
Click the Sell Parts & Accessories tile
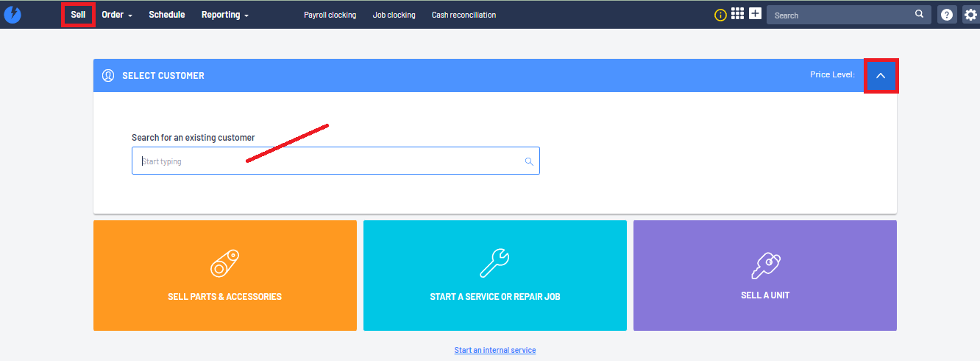(225, 276)
